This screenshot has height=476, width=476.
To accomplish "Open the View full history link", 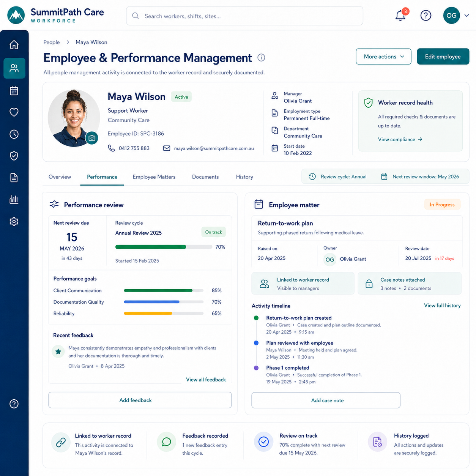I will 442,306.
